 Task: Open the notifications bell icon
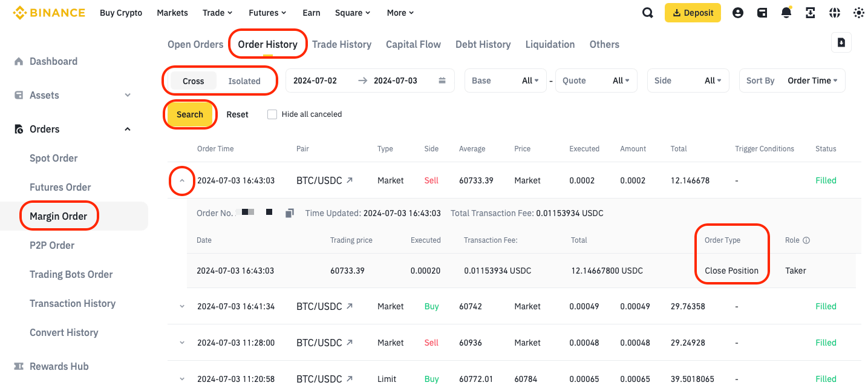pyautogui.click(x=786, y=13)
